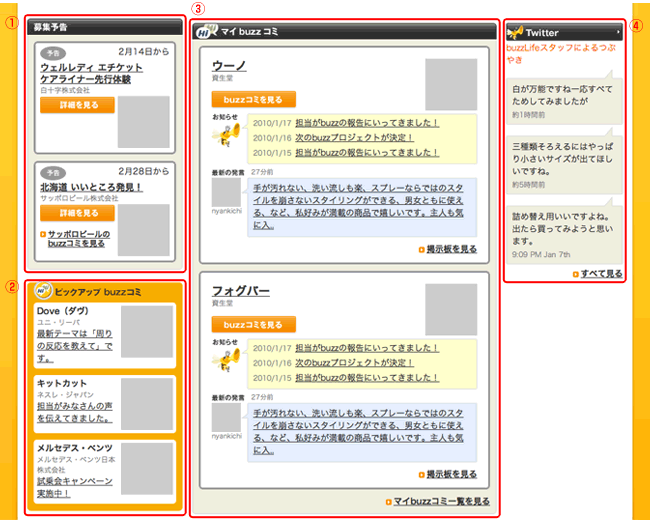Image resolution: width=650 pixels, height=521 pixels.
Task: Click the Twitter panel header
Action: 564,32
